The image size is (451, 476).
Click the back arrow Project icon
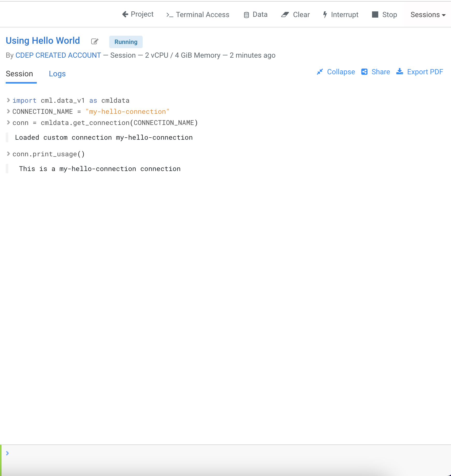coord(125,14)
